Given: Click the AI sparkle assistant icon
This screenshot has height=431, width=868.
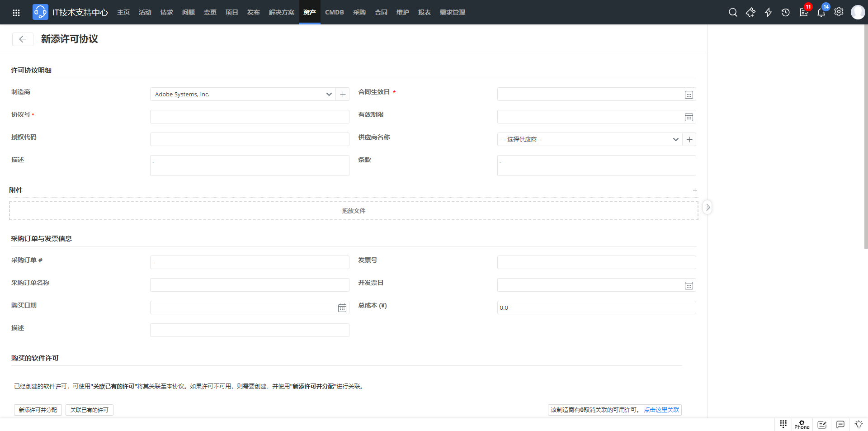Looking at the screenshot, I should pos(750,12).
